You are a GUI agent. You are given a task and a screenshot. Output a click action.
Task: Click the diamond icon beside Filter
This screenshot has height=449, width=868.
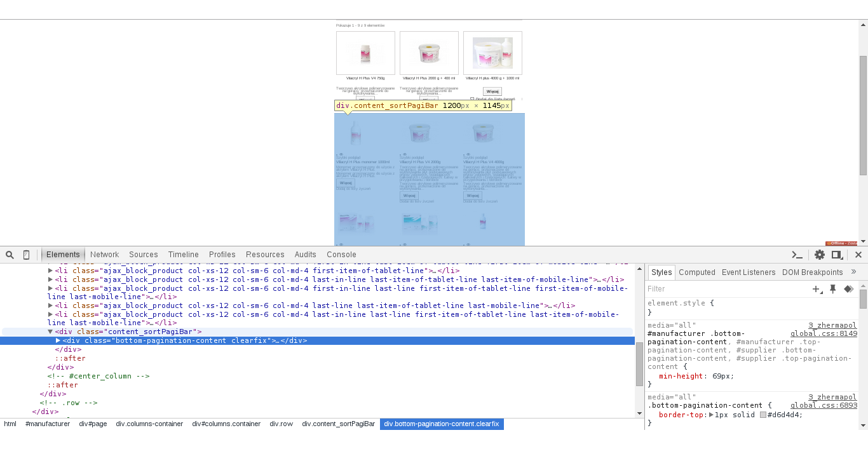point(848,289)
